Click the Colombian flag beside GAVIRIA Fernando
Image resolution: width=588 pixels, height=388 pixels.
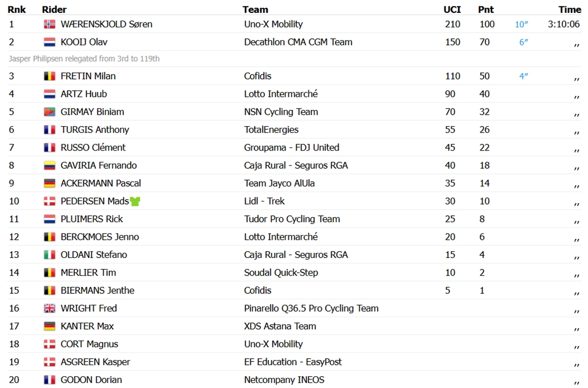click(49, 165)
